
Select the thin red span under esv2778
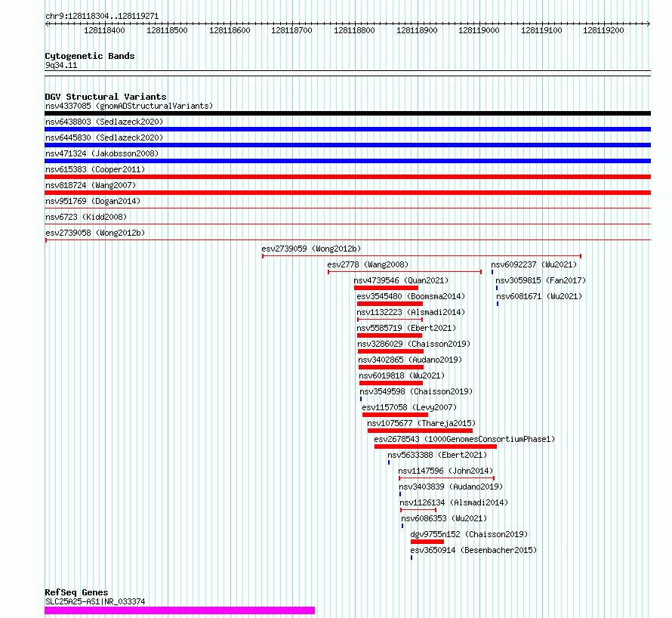(x=405, y=272)
